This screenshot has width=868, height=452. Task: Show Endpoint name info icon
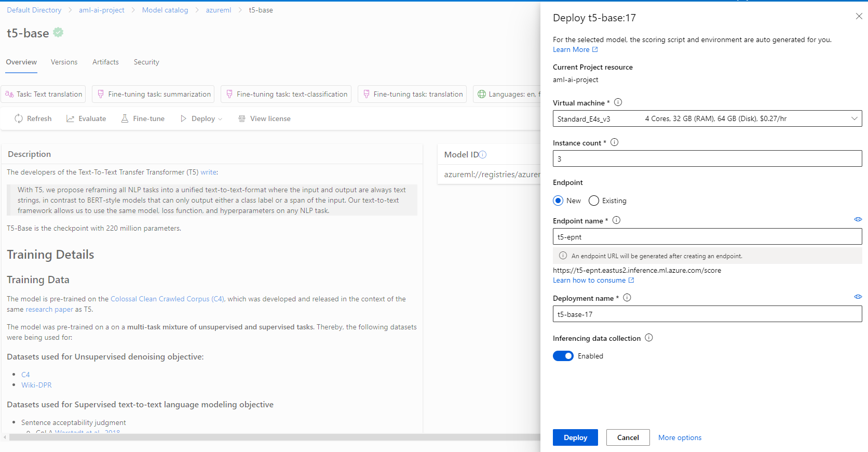pos(616,220)
